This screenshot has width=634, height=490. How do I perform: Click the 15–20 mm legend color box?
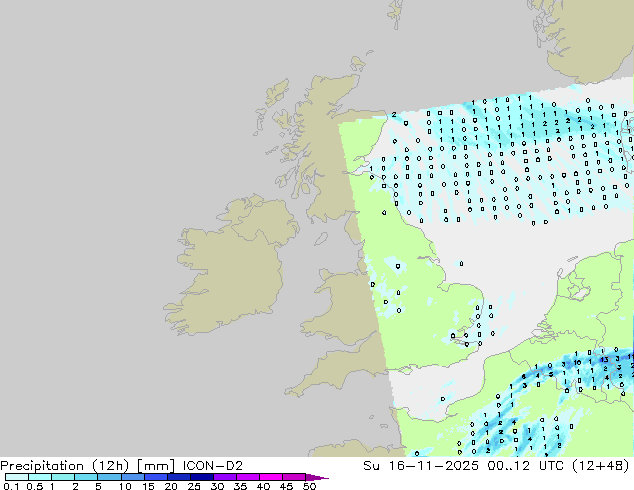point(155,477)
